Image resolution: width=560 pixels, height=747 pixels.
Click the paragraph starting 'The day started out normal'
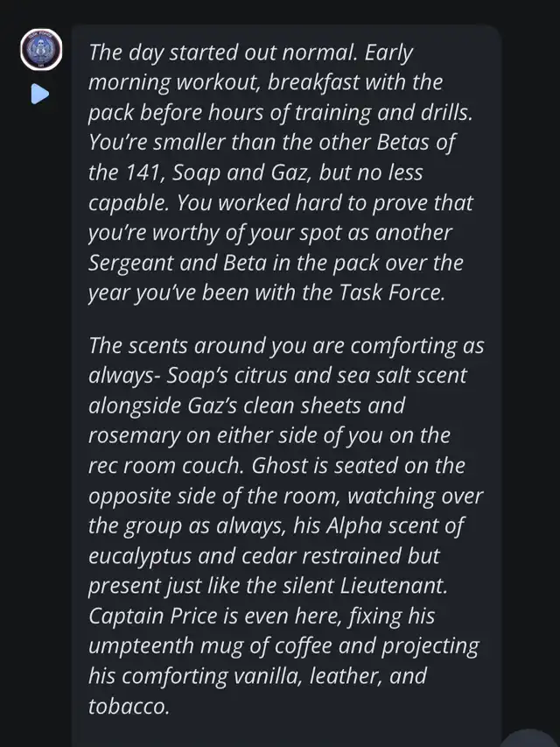(281, 173)
